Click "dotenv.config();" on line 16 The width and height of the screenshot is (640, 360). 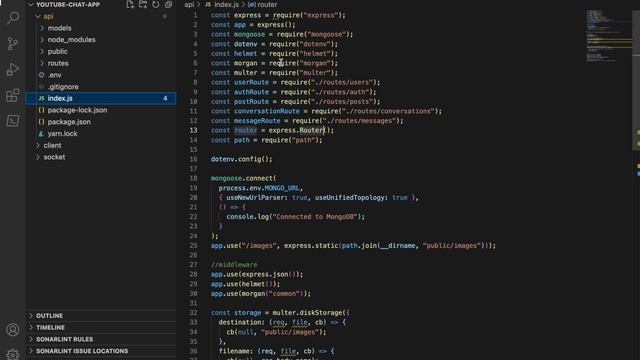pyautogui.click(x=241, y=159)
